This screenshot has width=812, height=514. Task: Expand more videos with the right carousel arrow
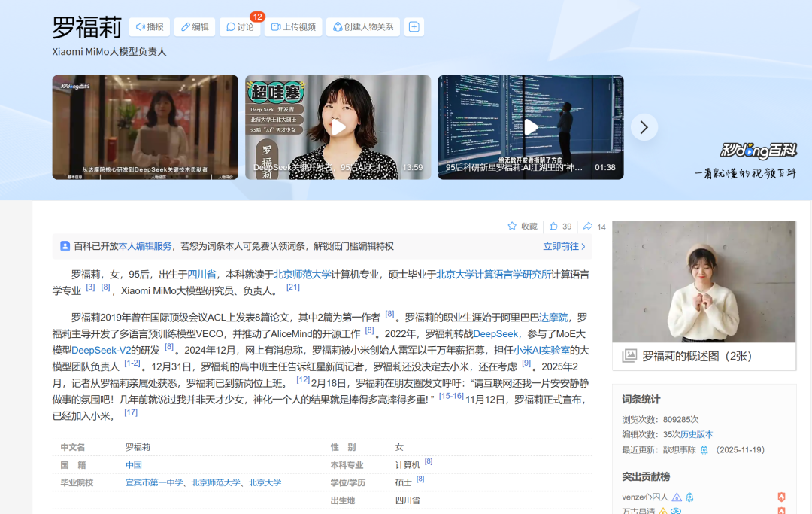coord(644,127)
